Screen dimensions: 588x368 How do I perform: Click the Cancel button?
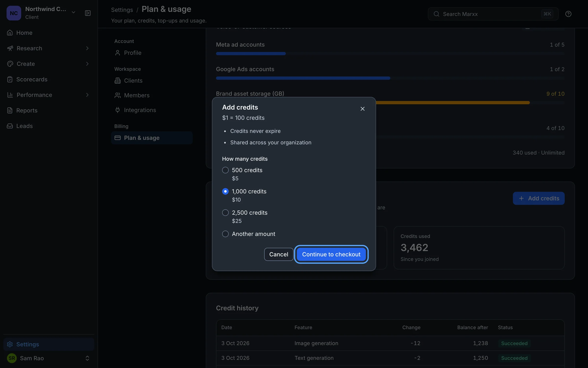(279, 254)
